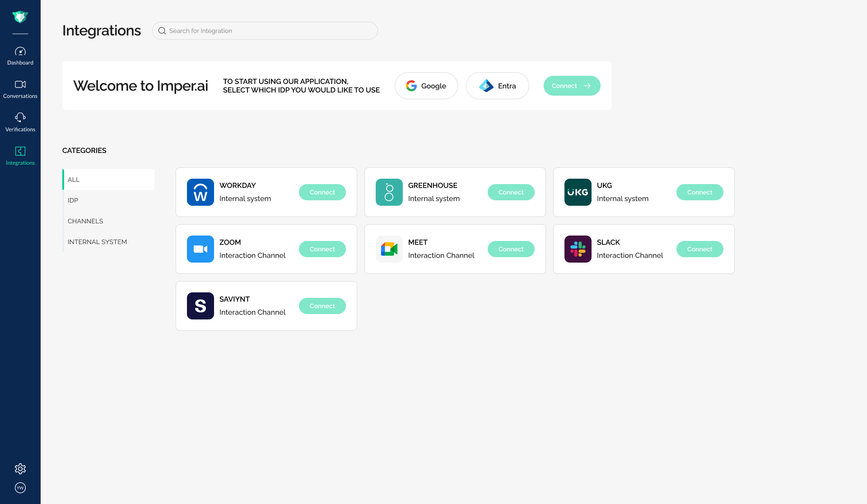Connect the Saviynt integration
The image size is (867, 504).
coord(322,306)
